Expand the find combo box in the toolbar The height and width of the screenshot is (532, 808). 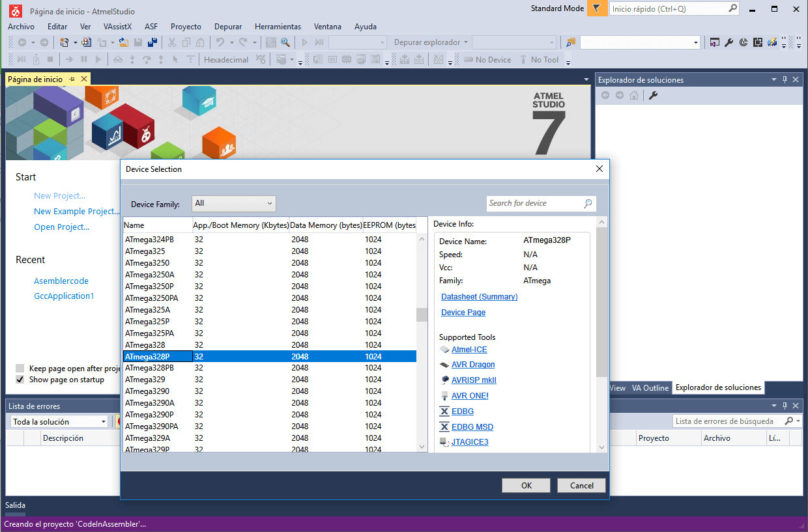[696, 42]
